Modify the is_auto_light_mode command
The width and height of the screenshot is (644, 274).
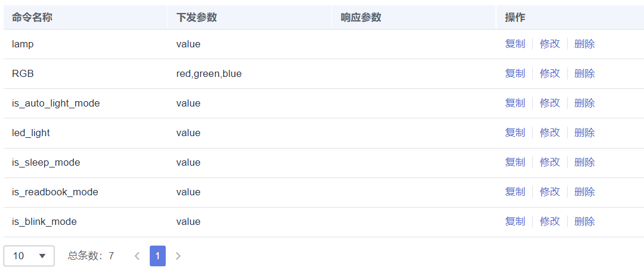coord(549,103)
